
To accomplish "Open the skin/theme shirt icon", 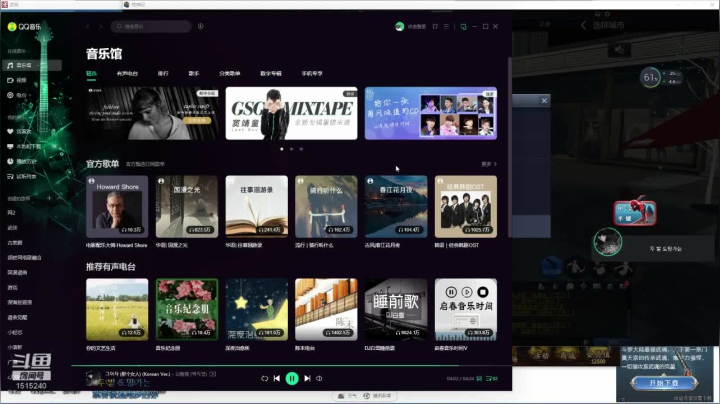I will (x=435, y=27).
